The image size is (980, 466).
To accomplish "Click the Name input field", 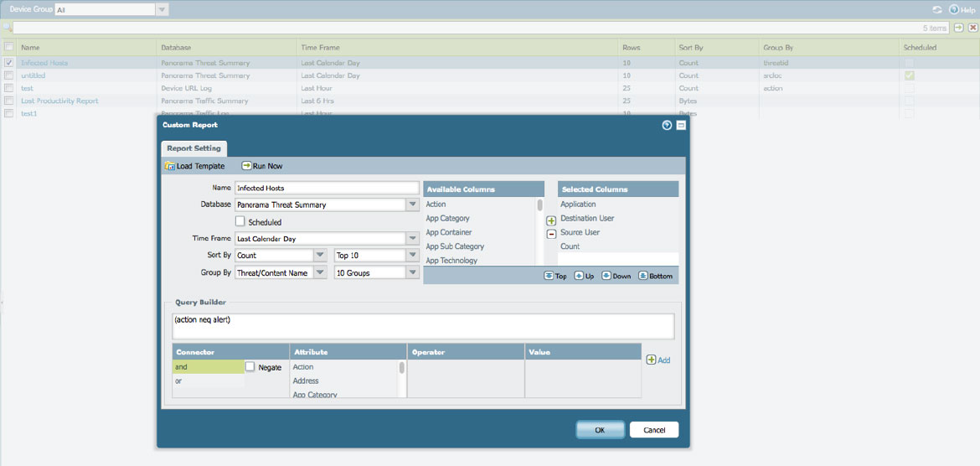I will tap(327, 189).
